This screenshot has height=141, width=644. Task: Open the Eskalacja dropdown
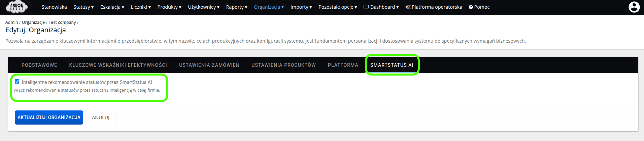(x=112, y=7)
